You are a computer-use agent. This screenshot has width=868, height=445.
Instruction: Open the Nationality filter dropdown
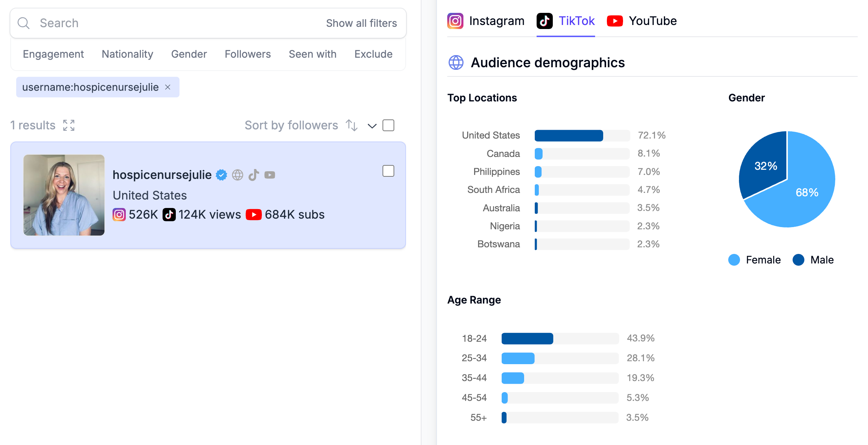coord(127,54)
